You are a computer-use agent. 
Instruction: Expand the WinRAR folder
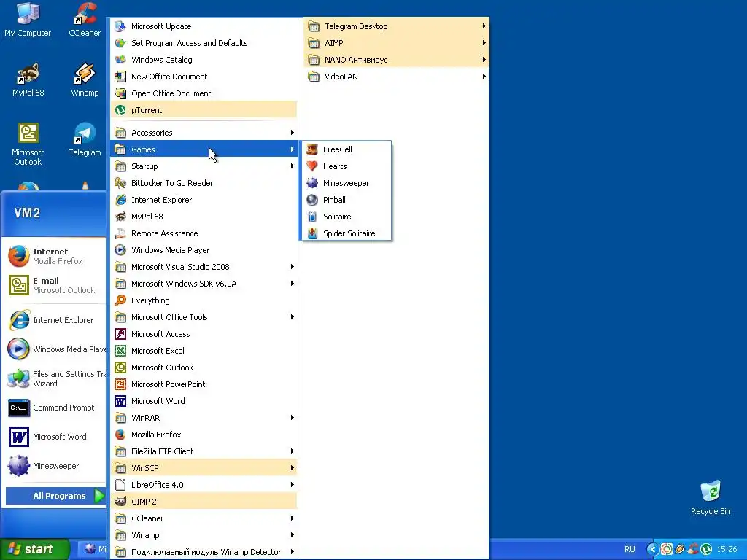[x=204, y=418]
